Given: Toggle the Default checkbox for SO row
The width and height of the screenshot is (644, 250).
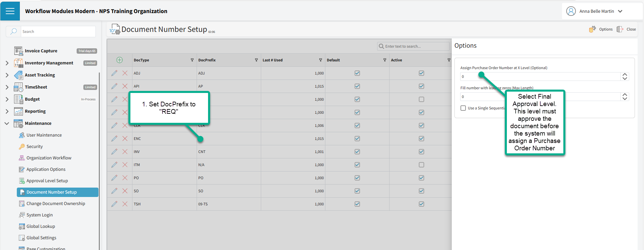Looking at the screenshot, I should click(x=357, y=191).
